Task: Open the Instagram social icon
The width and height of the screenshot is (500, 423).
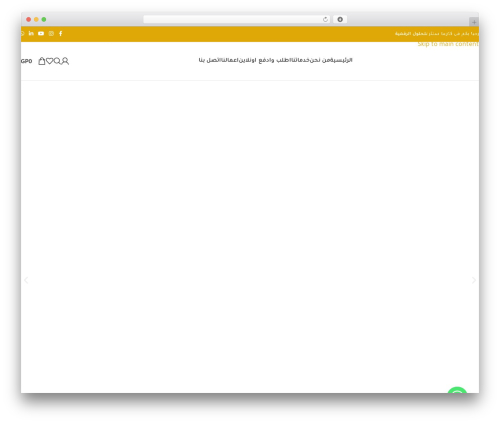Action: click(51, 33)
